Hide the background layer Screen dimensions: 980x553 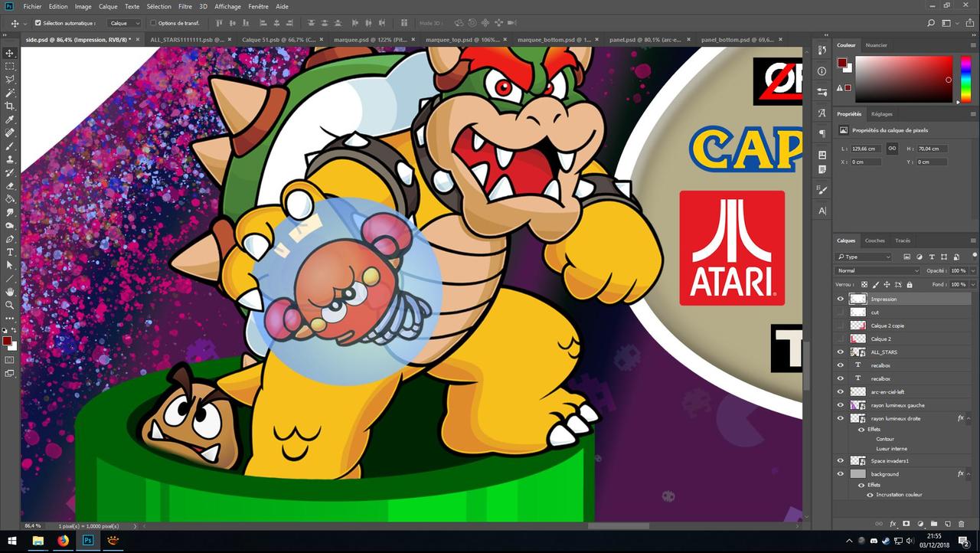point(841,474)
